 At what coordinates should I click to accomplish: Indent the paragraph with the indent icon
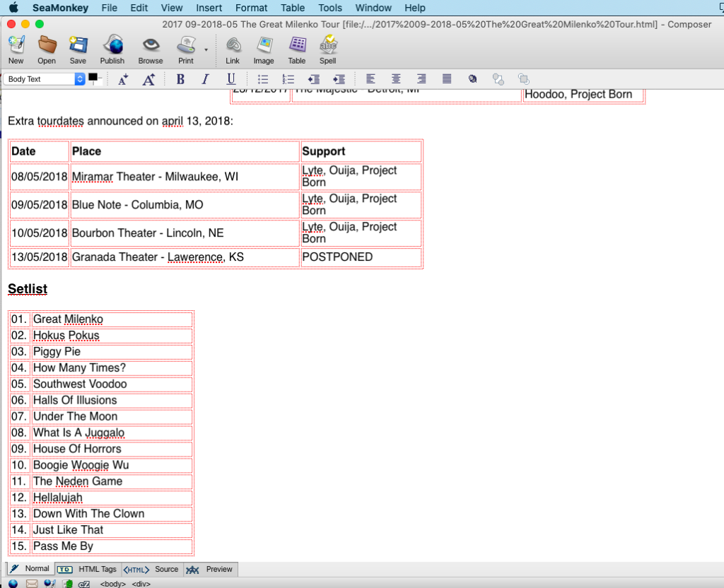click(339, 79)
